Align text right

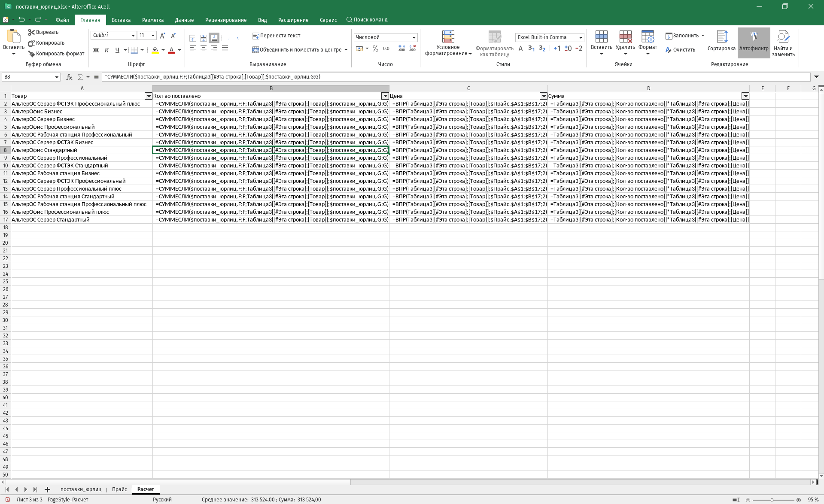[214, 49]
